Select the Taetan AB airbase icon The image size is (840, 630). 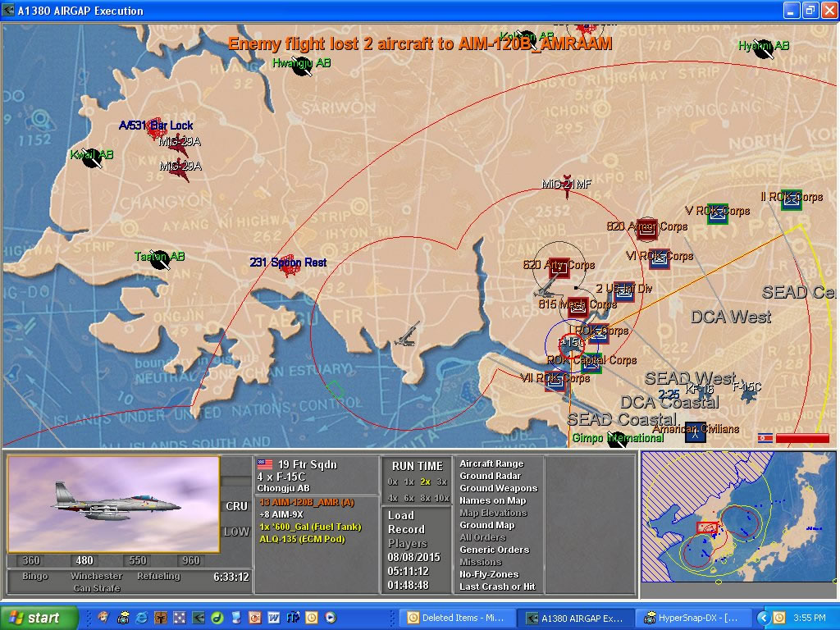[160, 259]
